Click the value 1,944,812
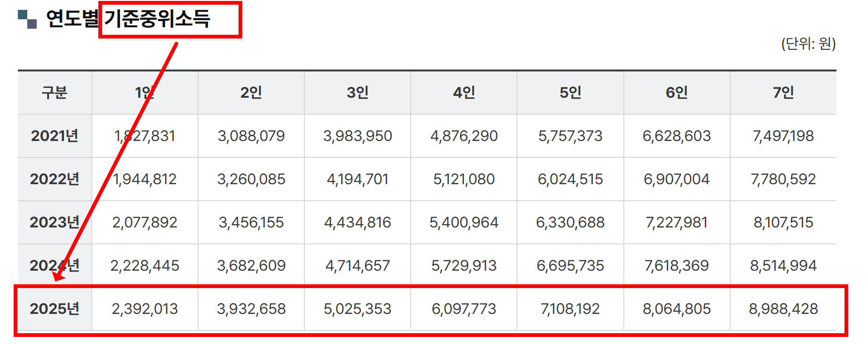 click(x=145, y=179)
